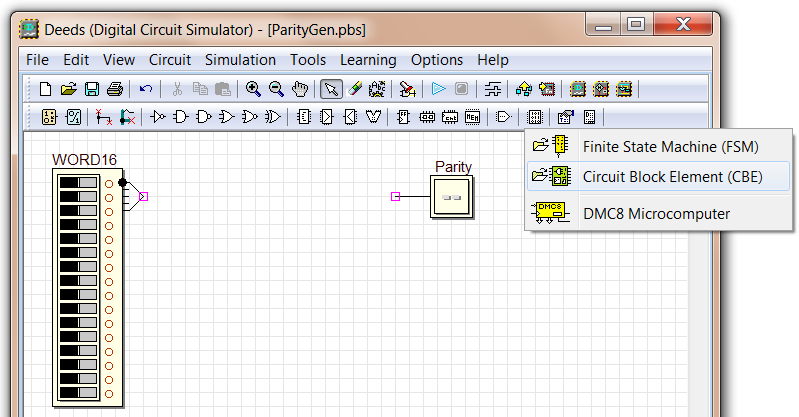Select the WORD16 label text
The height and width of the screenshot is (417, 799).
pyautogui.click(x=85, y=160)
